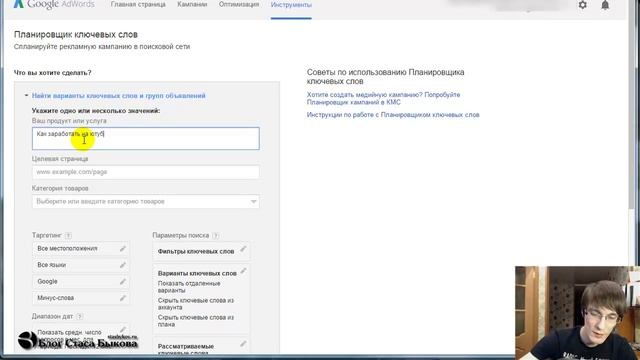
Task: Open the Кампании tab
Action: (x=192, y=4)
